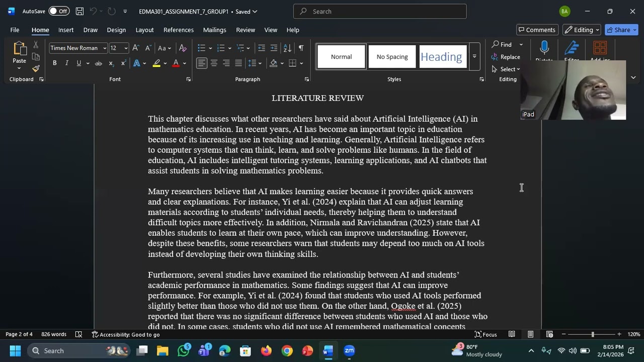This screenshot has width=644, height=362.
Task: Open the Comments pane
Action: click(x=537, y=30)
